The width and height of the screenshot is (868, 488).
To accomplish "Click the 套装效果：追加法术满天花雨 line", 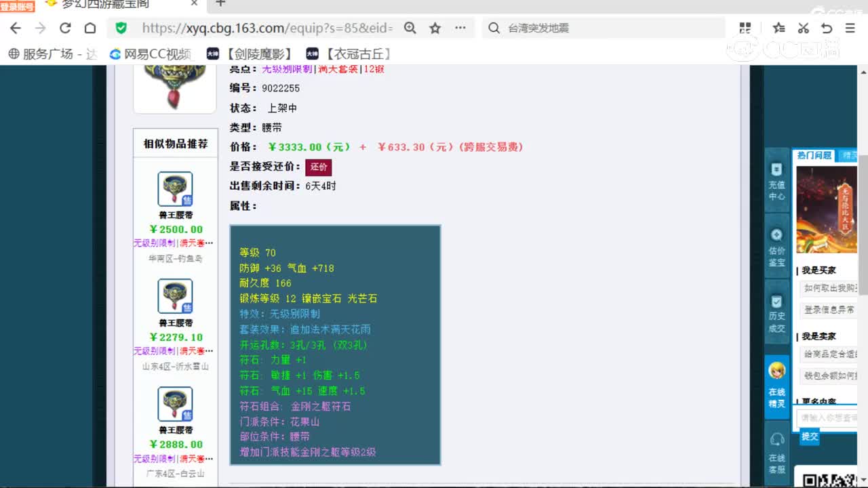I will coord(305,329).
